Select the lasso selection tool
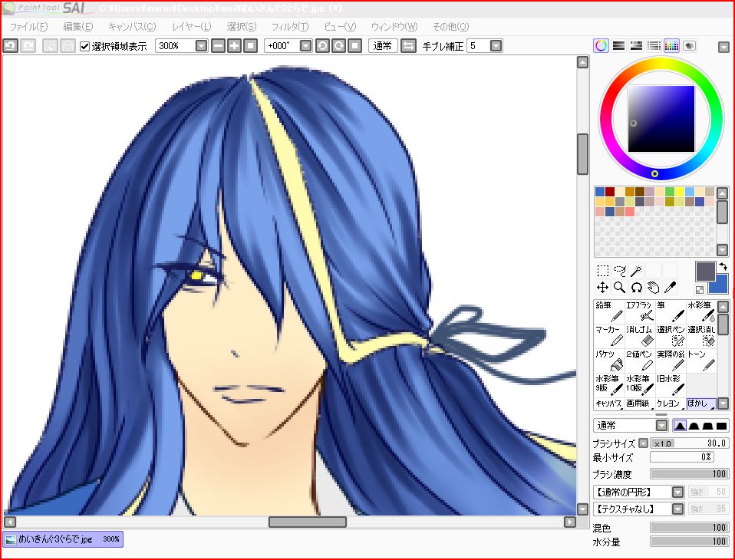The height and width of the screenshot is (560, 735). coord(620,270)
